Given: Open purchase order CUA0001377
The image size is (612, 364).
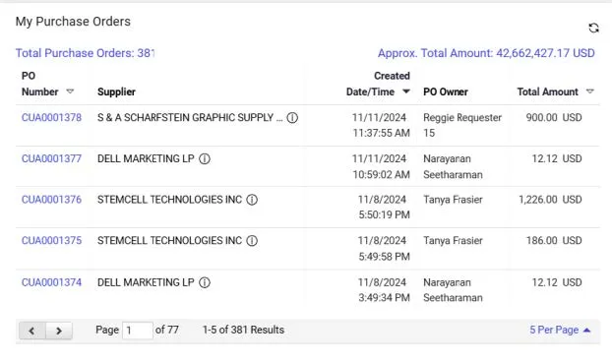Looking at the screenshot, I should 51,158.
